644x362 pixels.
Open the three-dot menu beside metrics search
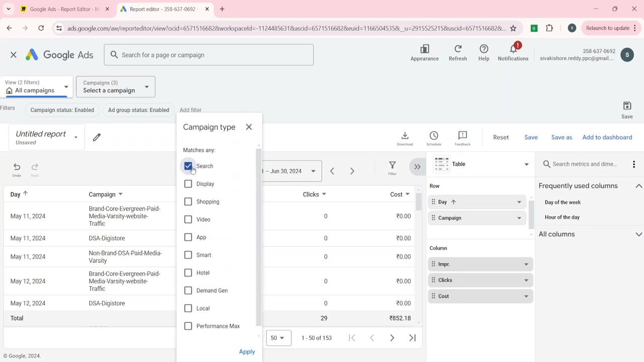tap(634, 164)
